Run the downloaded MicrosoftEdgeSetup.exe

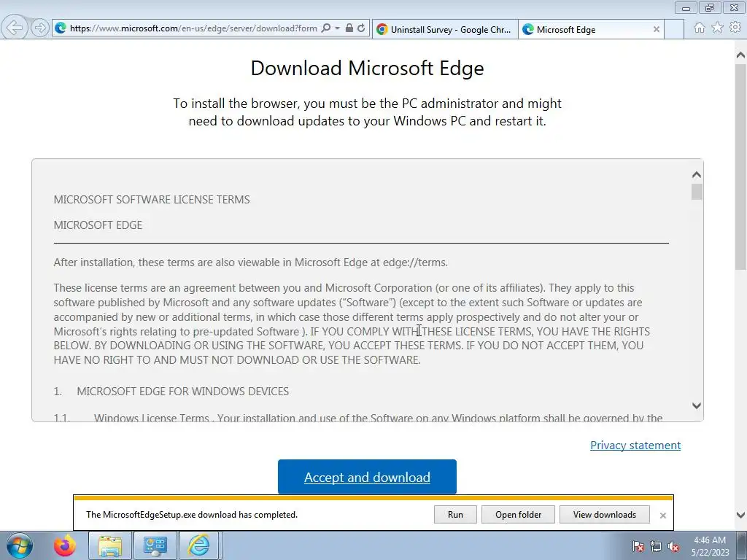(455, 514)
